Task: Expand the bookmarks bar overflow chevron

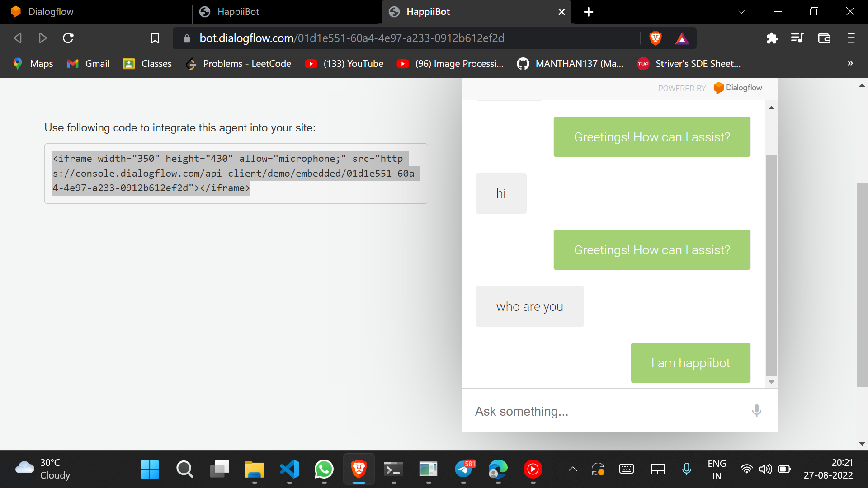Action: coord(851,63)
